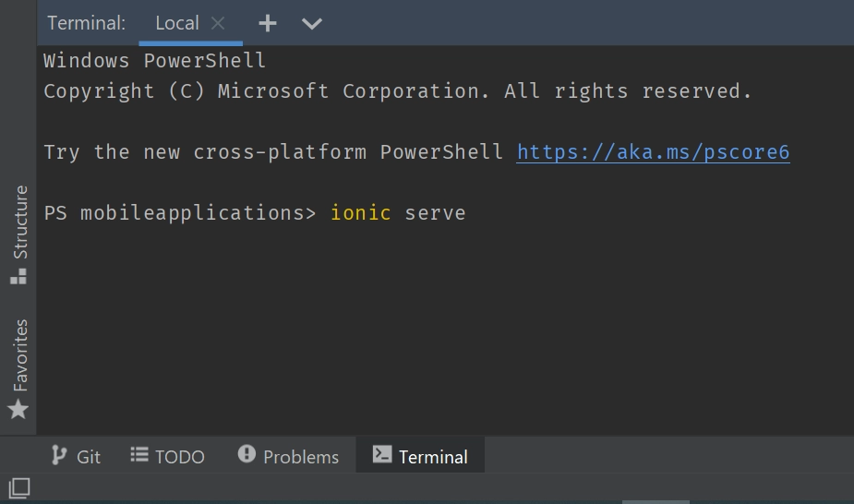This screenshot has height=504, width=854.
Task: Click the TODO list icon
Action: [x=139, y=455]
